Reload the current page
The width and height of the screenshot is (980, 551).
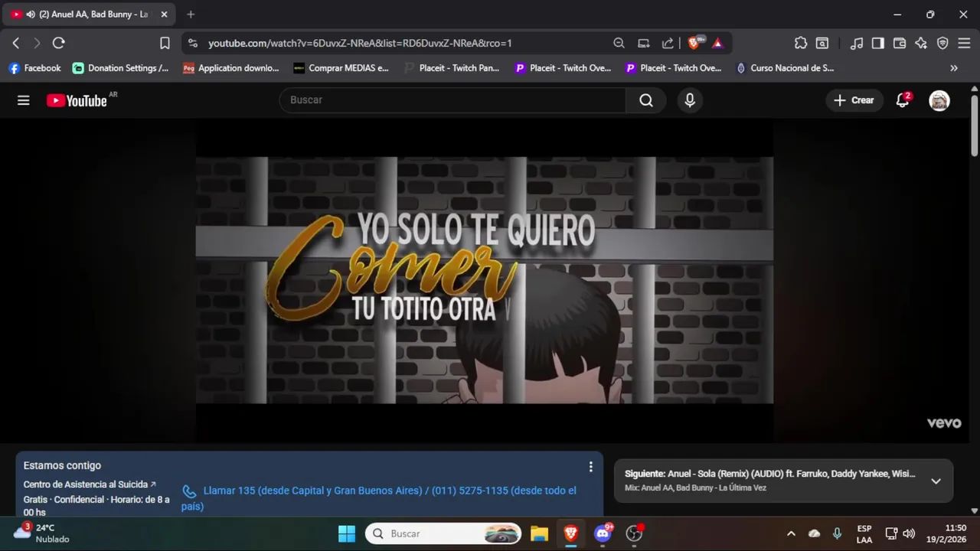coord(58,43)
